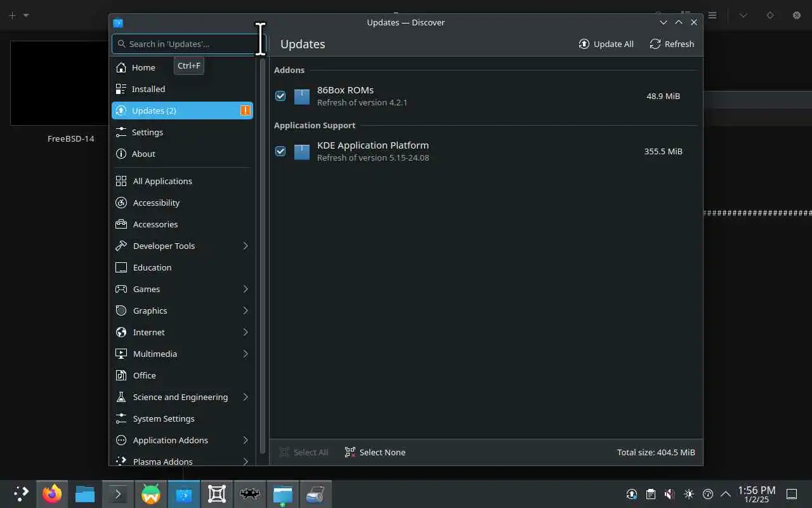Click the muted volume tray icon
Screen dimensions: 812x508
(670, 493)
